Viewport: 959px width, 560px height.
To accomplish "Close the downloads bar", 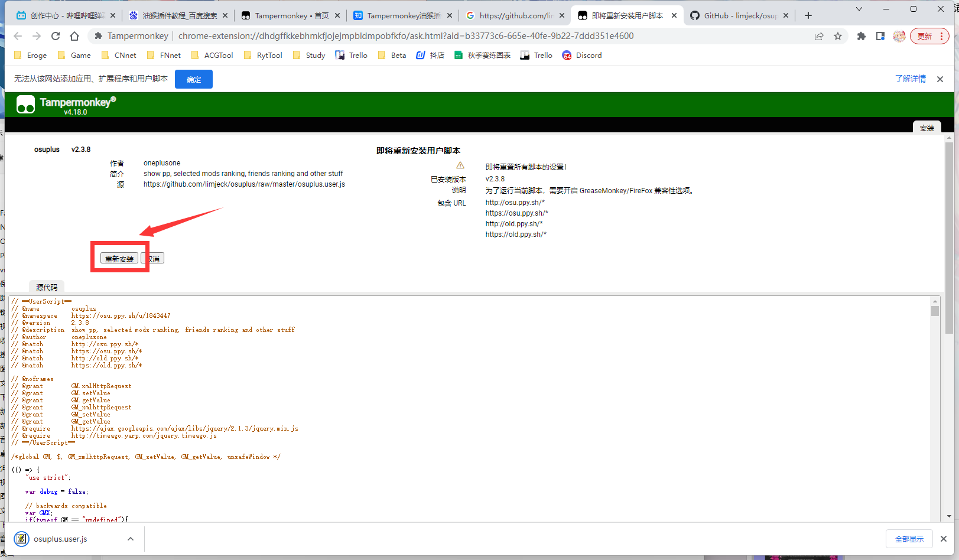I will pos(944,539).
